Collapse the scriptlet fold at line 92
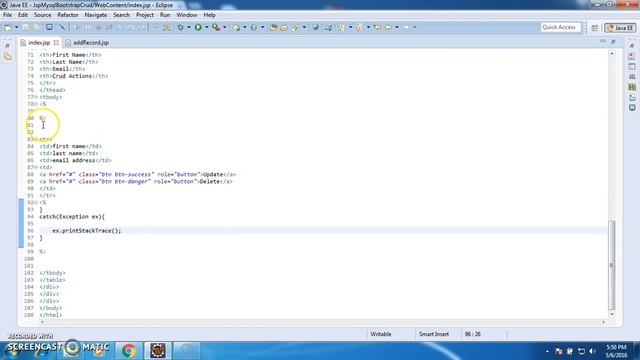 [36, 202]
